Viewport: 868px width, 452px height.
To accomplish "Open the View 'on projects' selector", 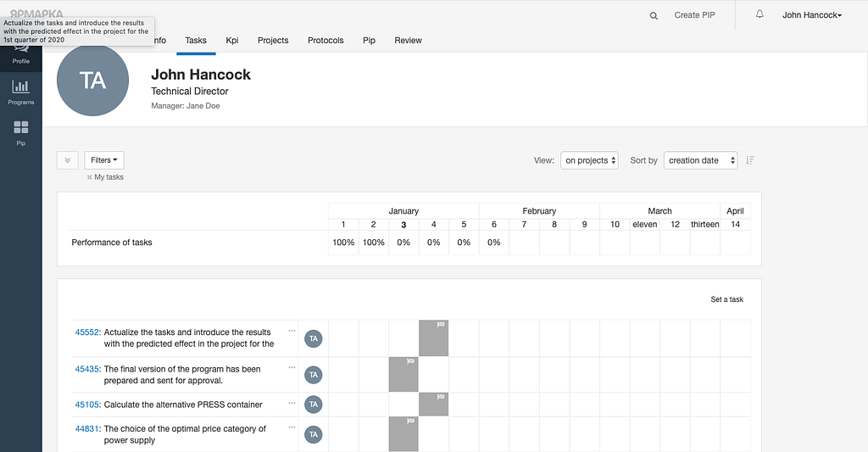I will (589, 160).
